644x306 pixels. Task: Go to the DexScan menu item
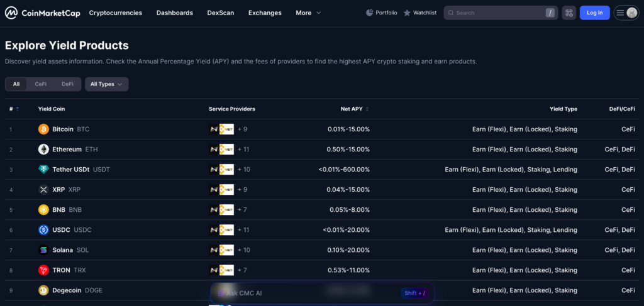(220, 13)
